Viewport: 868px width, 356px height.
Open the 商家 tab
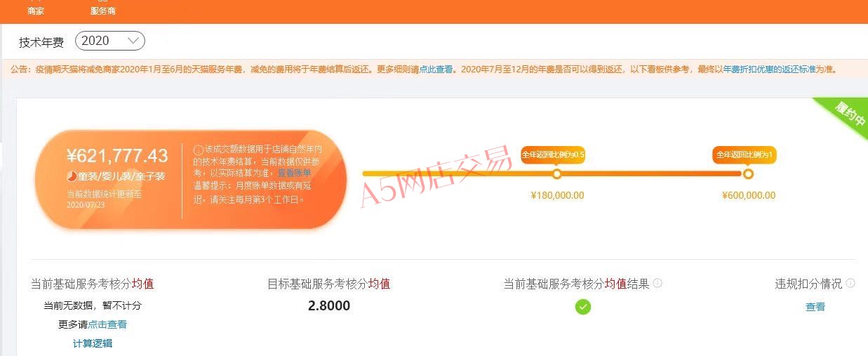pos(36,11)
